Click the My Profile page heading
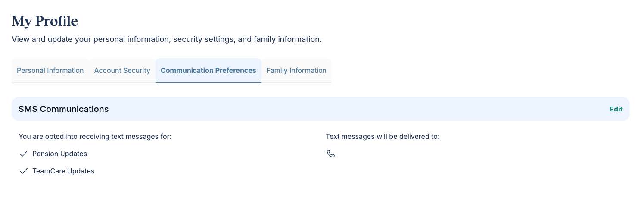Image resolution: width=644 pixels, height=223 pixels. coord(45,21)
